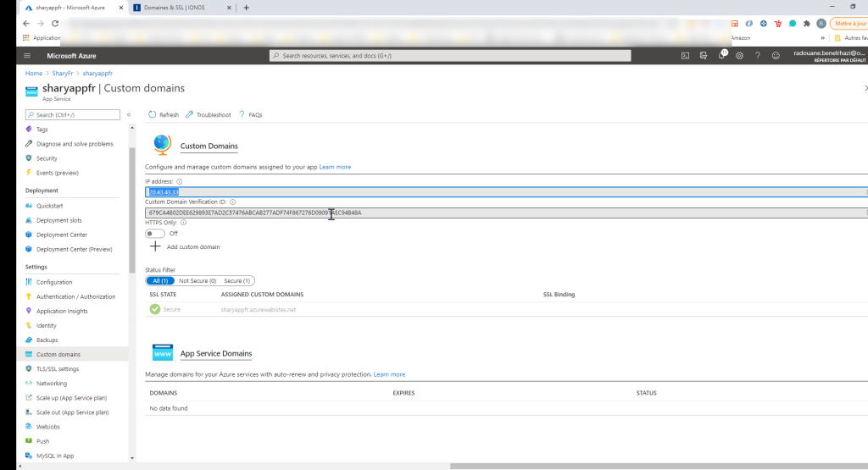The width and height of the screenshot is (868, 470).
Task: Open Learn more link under App Service Domains
Action: pyautogui.click(x=389, y=374)
